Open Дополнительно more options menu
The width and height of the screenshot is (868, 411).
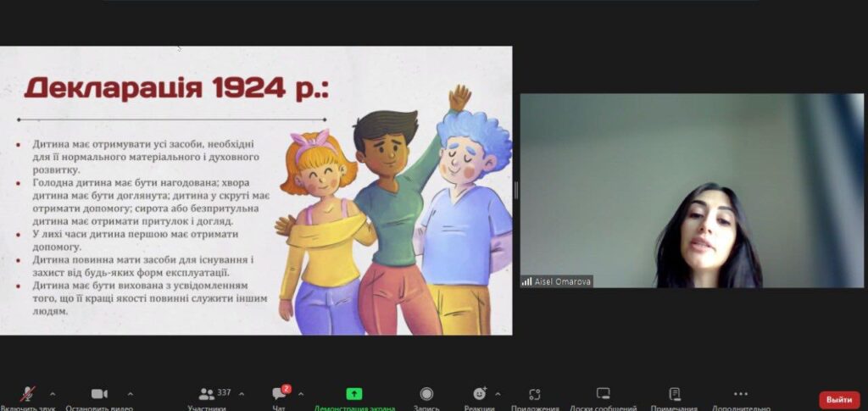coord(741,394)
